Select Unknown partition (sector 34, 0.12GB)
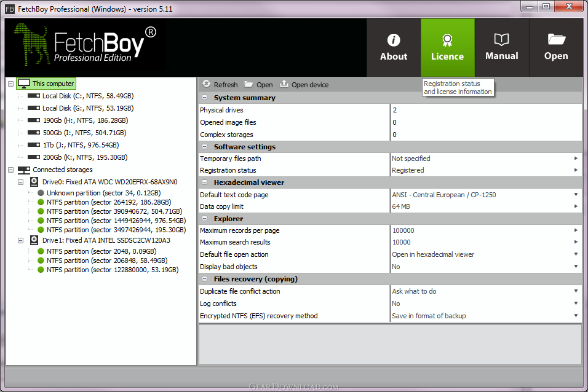The image size is (588, 392). click(x=104, y=193)
